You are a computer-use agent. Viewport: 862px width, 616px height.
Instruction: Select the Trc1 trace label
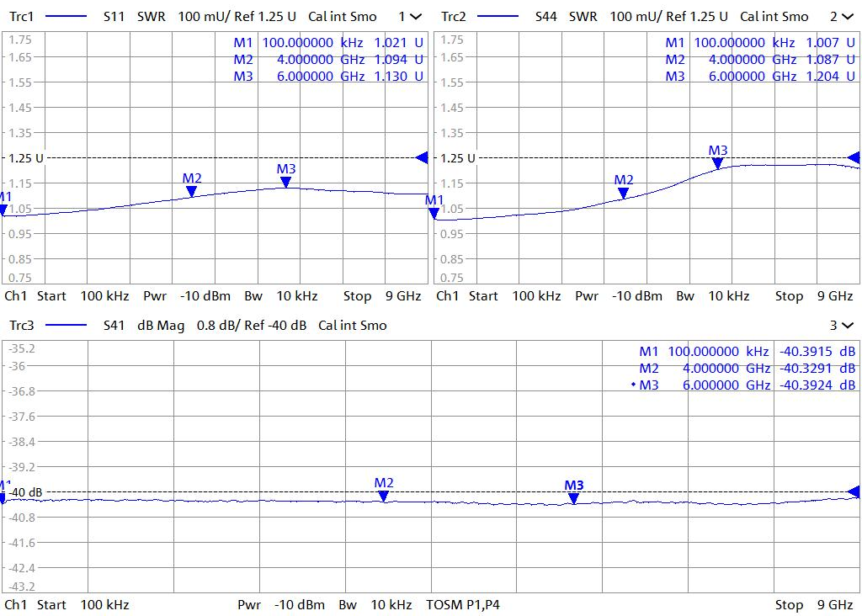pos(23,17)
